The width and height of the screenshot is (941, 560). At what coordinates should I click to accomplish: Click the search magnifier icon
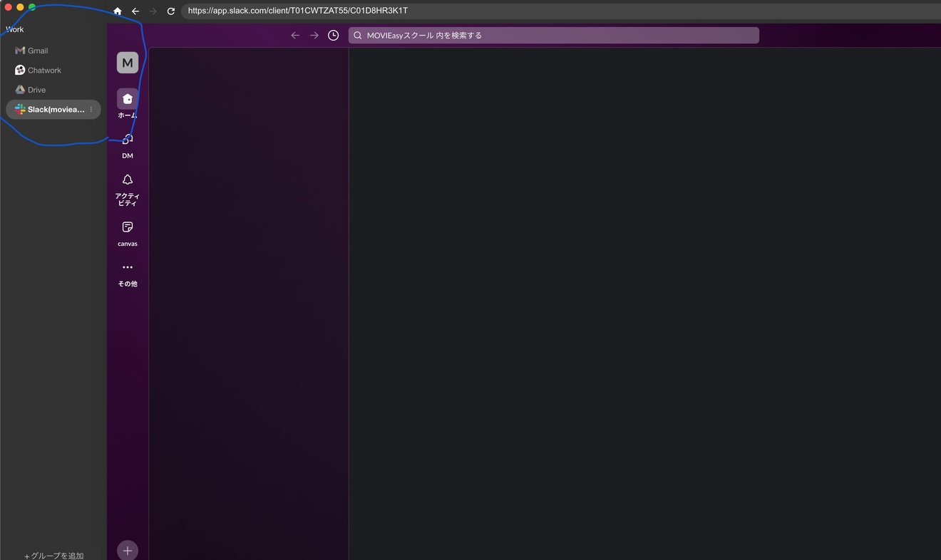358,35
